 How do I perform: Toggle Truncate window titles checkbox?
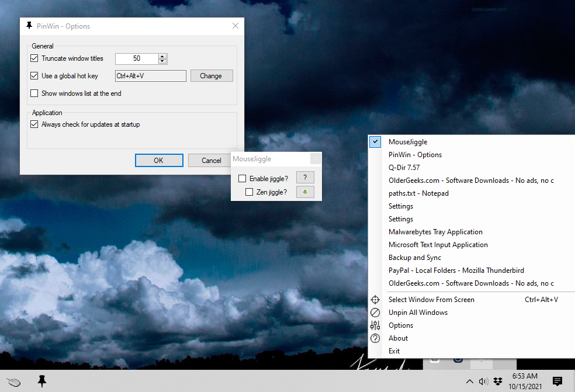coord(34,58)
